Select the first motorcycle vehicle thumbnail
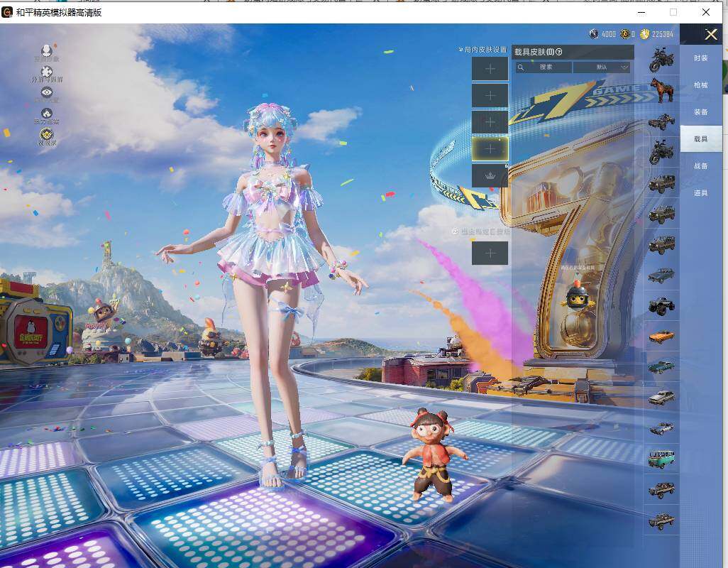This screenshot has width=728, height=568. point(661,61)
